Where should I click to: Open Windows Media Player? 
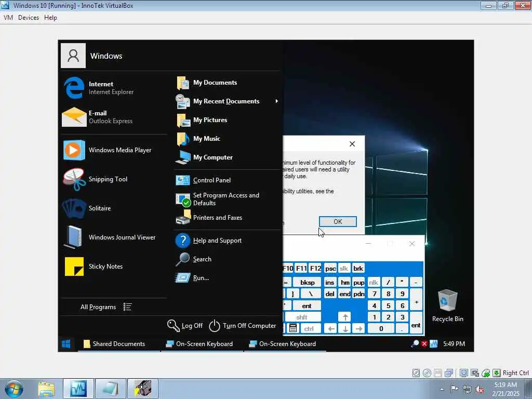point(114,150)
